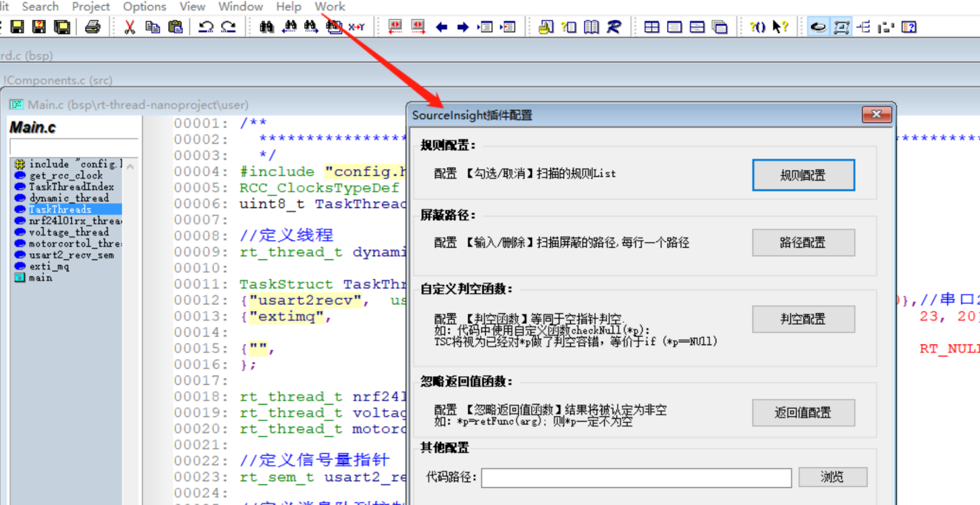Viewport: 980px width, 505px height.
Task: Click the Copy icon in toolbar
Action: (153, 27)
